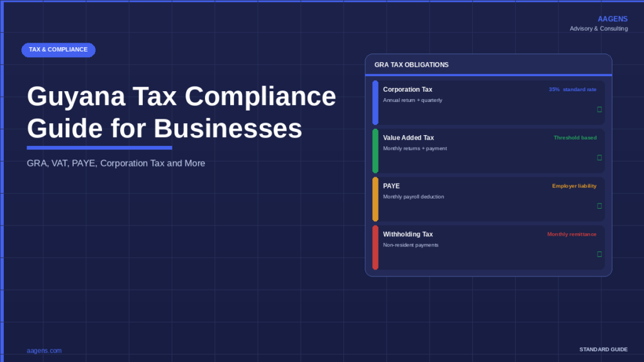Click the Employer liability label
This screenshot has height=362, width=644.
[574, 186]
